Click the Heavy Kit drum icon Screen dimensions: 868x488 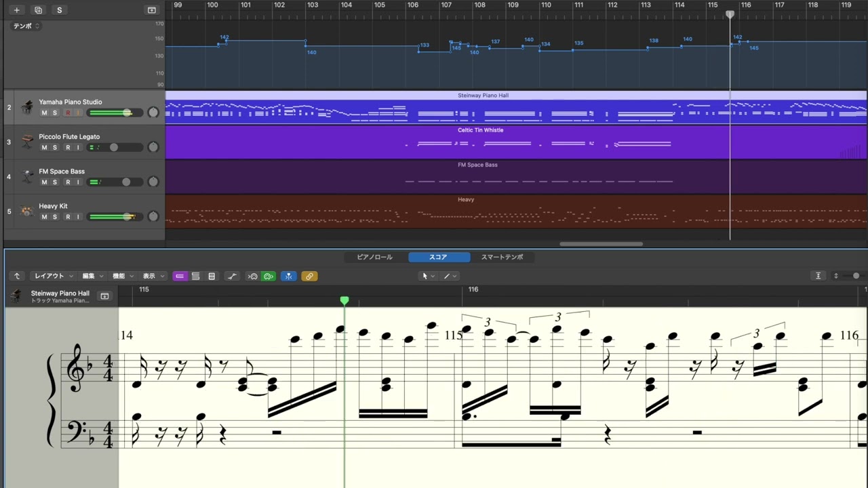(27, 211)
